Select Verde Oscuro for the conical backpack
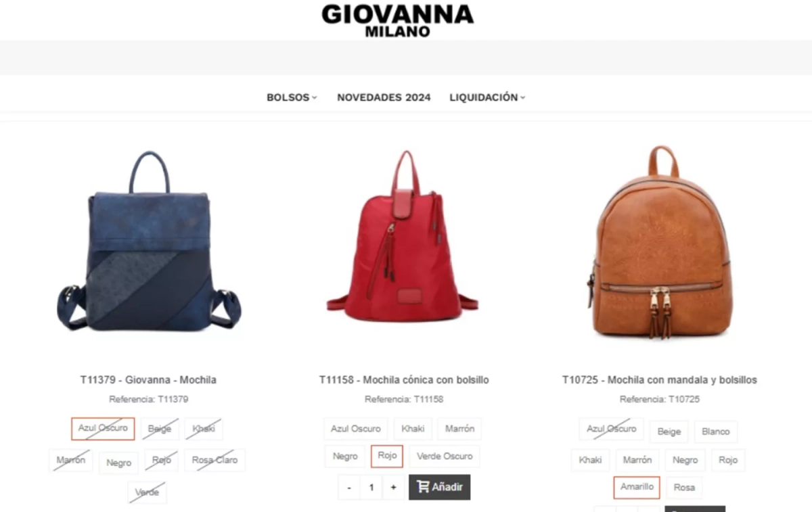The image size is (812, 512). [445, 456]
